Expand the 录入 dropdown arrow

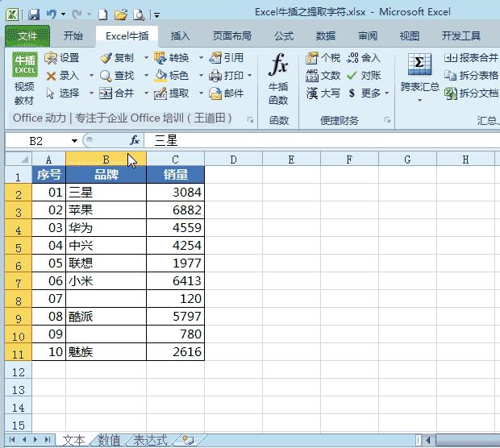[91, 76]
